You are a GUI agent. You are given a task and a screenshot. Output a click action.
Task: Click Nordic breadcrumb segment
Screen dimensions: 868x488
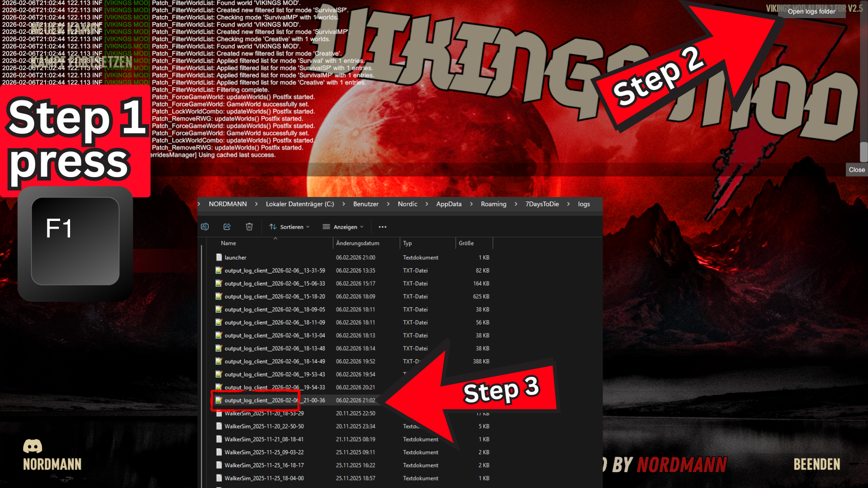click(x=407, y=204)
